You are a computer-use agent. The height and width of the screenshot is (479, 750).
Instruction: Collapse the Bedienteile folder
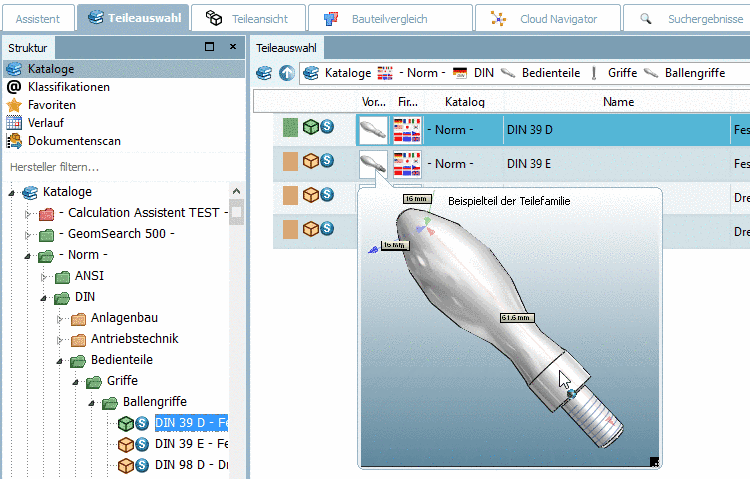[x=60, y=361]
